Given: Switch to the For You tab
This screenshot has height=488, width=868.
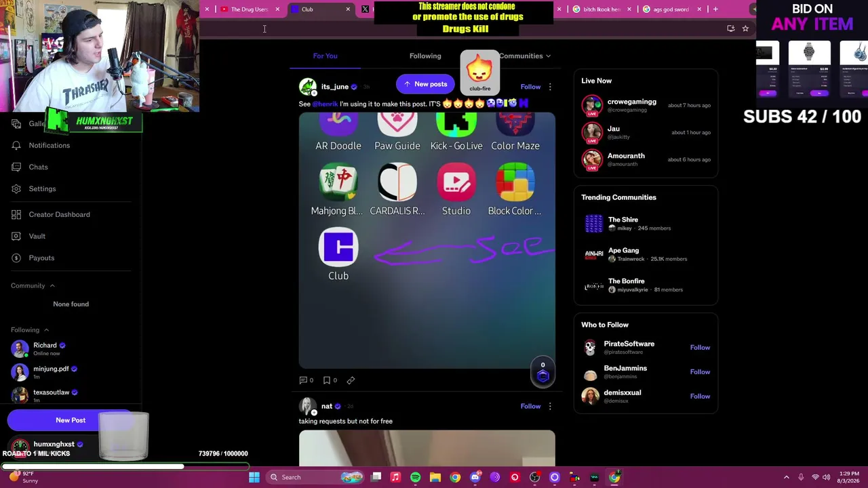Looking at the screenshot, I should (325, 56).
